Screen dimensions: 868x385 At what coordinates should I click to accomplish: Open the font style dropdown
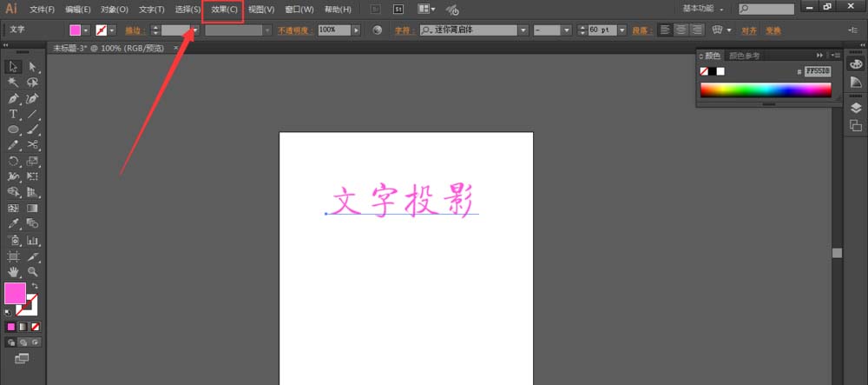click(566, 30)
